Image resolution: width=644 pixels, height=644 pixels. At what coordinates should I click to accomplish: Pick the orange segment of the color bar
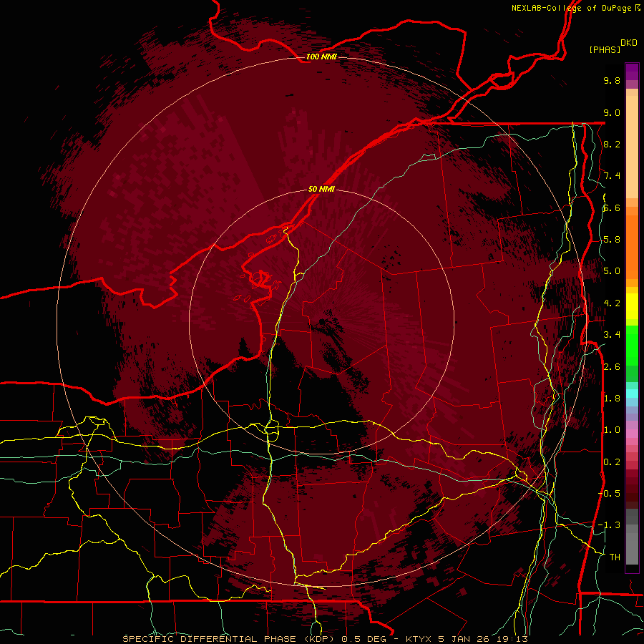[632, 246]
